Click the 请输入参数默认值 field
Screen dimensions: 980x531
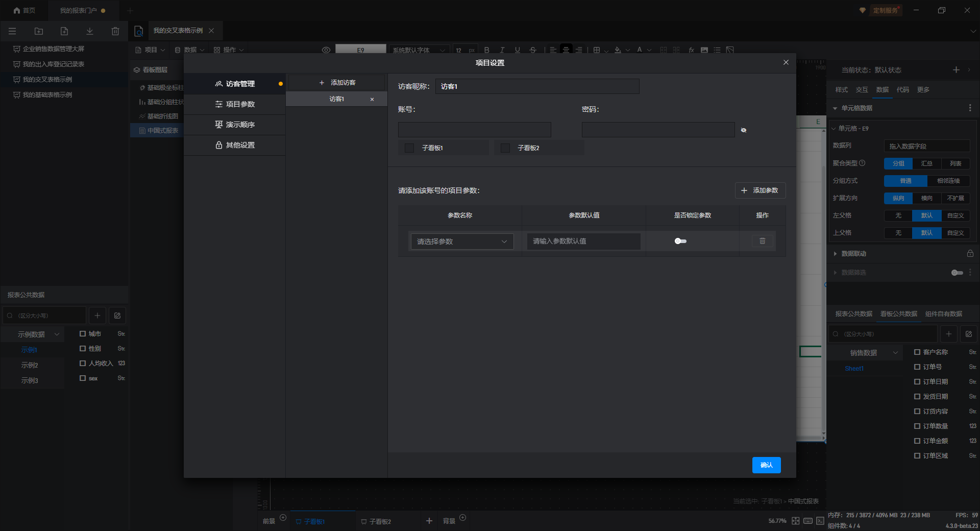(583, 241)
